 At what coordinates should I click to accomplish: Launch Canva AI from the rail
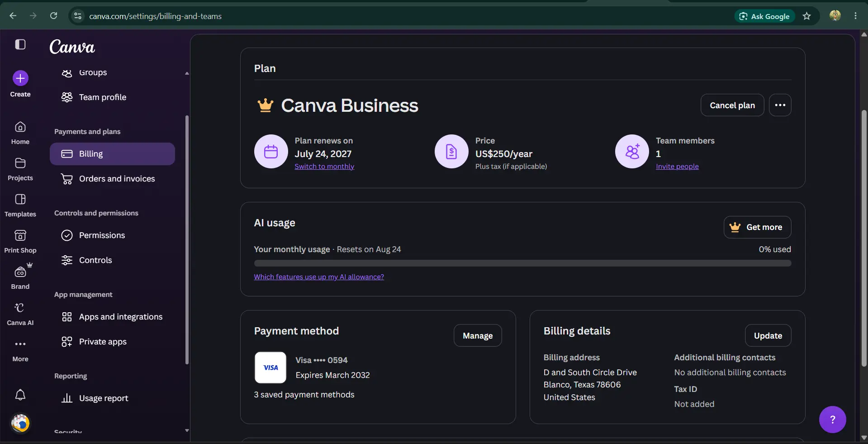(x=20, y=314)
